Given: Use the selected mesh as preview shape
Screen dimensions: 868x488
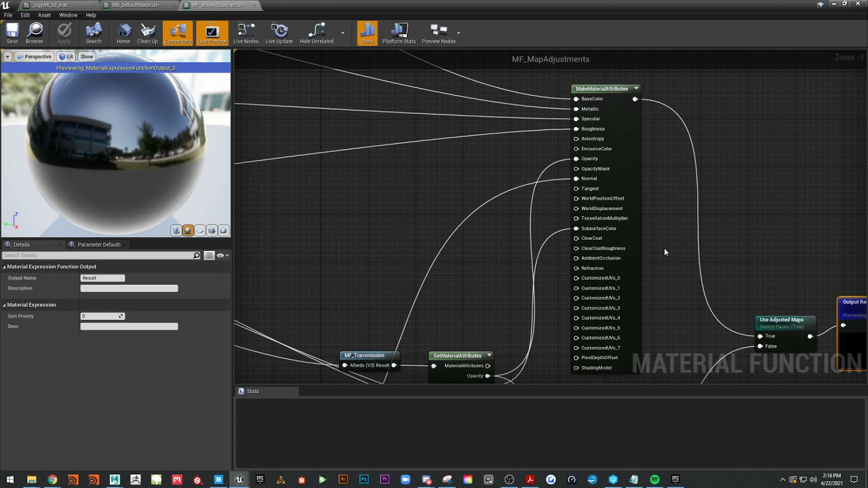Looking at the screenshot, I should point(223,230).
